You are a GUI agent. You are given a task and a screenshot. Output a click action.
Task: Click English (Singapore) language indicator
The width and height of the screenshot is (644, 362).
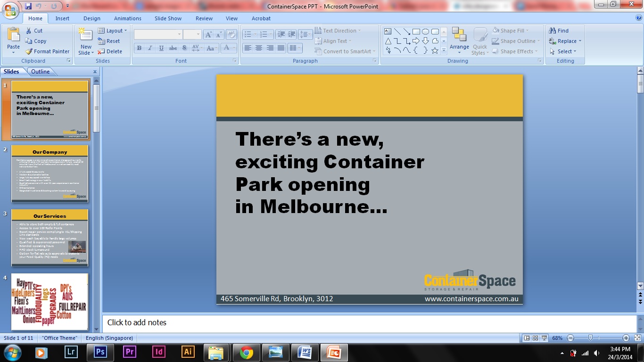[x=109, y=338]
